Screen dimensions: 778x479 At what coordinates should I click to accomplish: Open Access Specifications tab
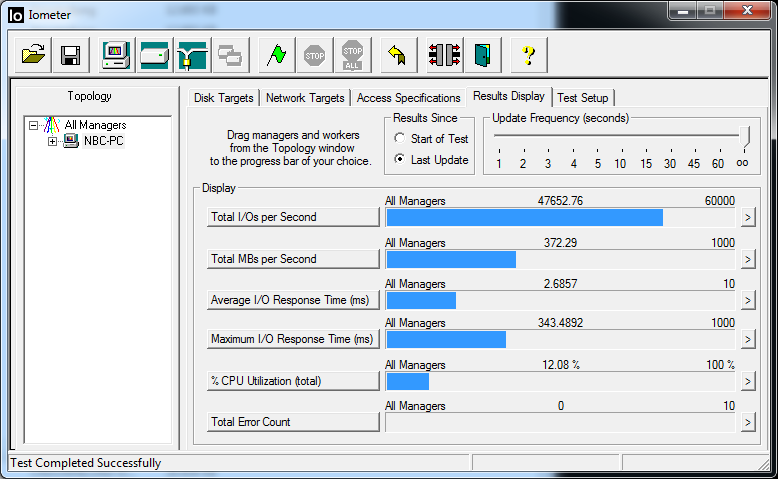(408, 98)
